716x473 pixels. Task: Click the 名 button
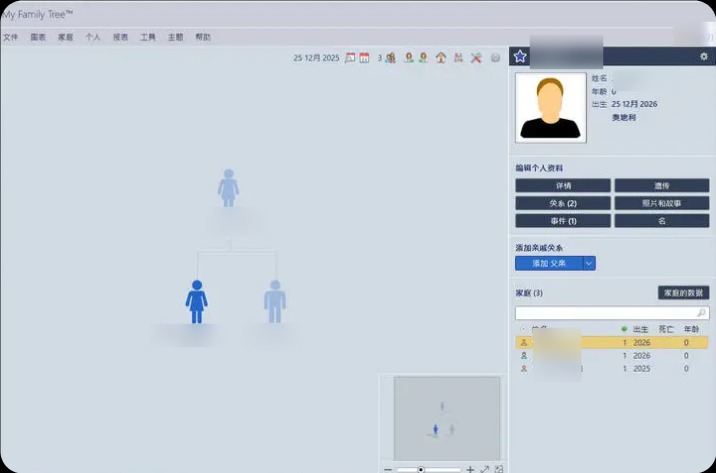tap(662, 221)
